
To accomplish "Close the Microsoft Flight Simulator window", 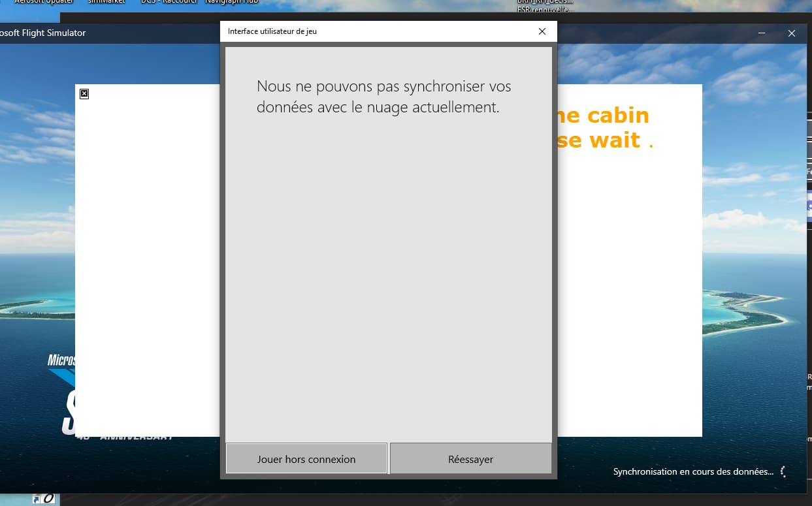I will click(791, 33).
